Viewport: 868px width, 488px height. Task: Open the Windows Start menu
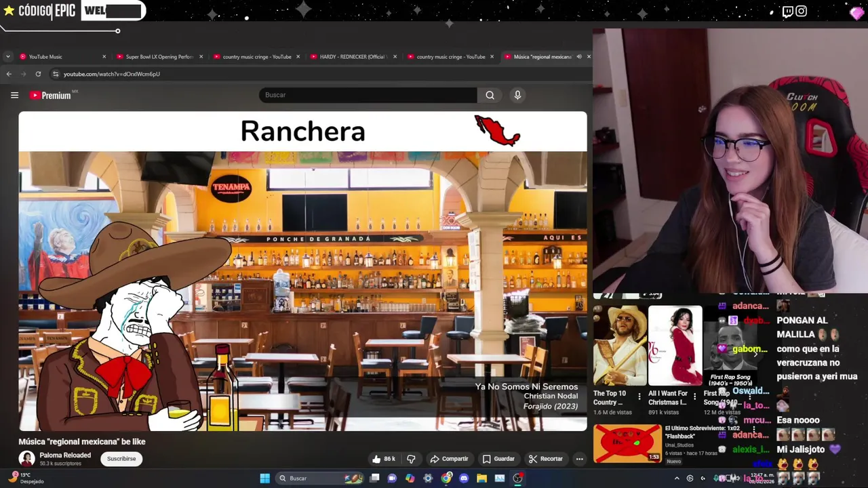coord(264,479)
